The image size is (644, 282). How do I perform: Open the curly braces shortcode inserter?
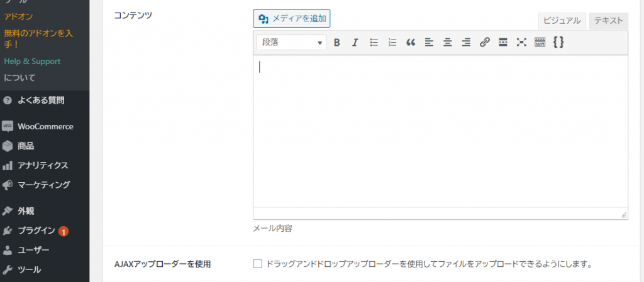[x=558, y=42]
